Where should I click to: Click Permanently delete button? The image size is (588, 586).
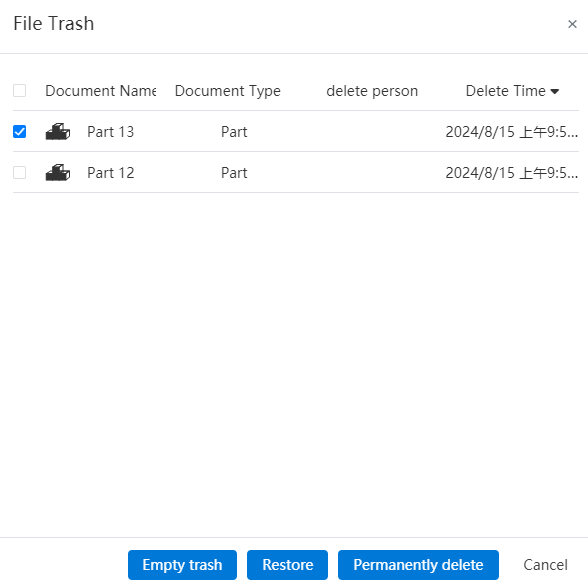click(x=418, y=565)
